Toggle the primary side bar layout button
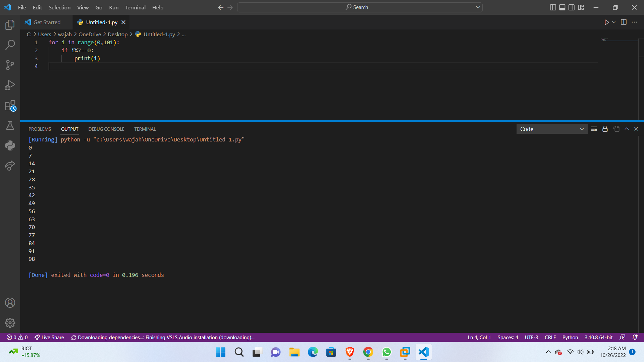Viewport: 644px width, 362px height. click(553, 7)
